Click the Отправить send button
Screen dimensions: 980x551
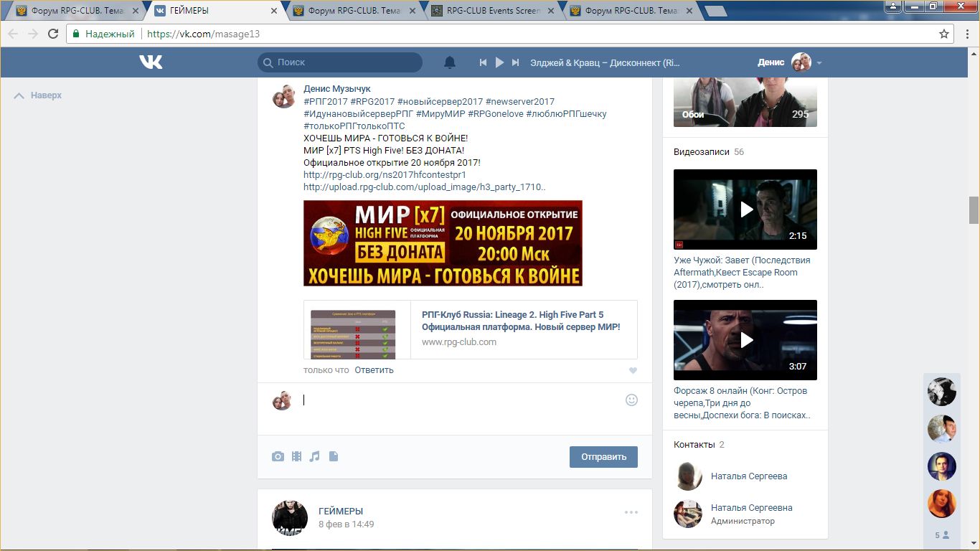point(603,457)
